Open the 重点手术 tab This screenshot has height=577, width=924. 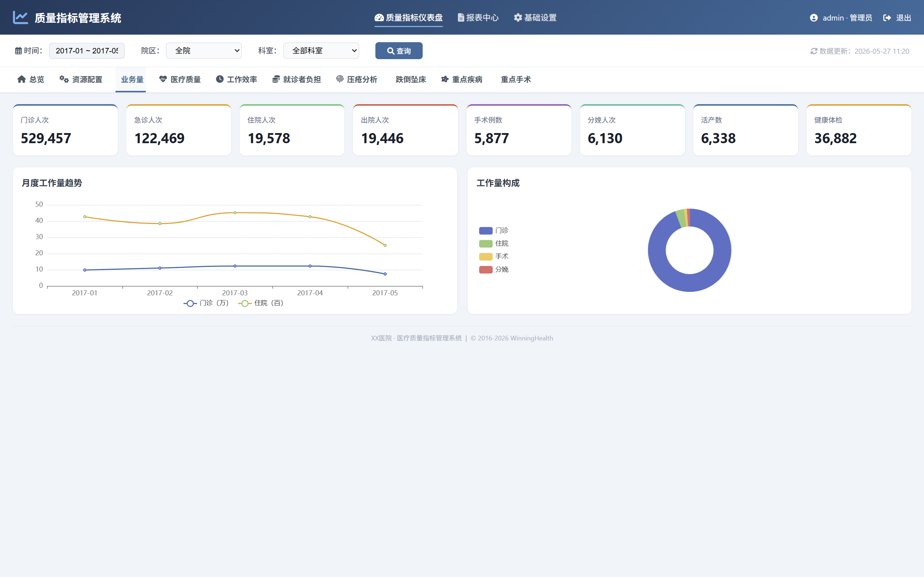[516, 79]
